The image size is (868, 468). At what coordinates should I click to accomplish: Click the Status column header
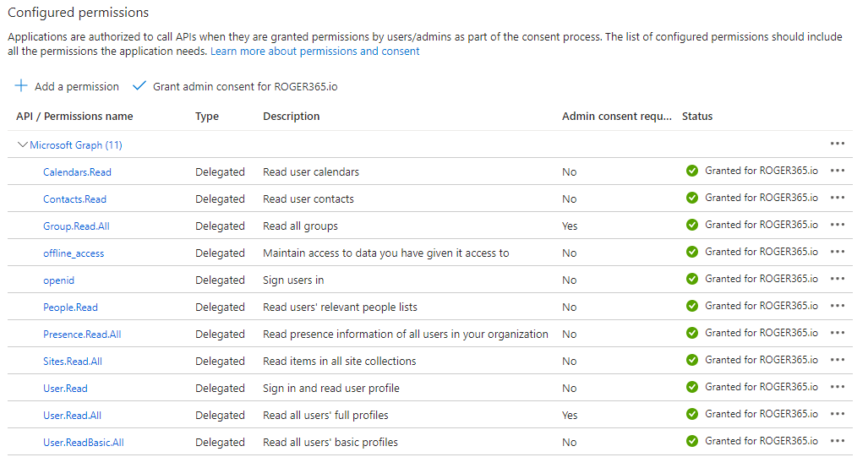click(x=697, y=117)
